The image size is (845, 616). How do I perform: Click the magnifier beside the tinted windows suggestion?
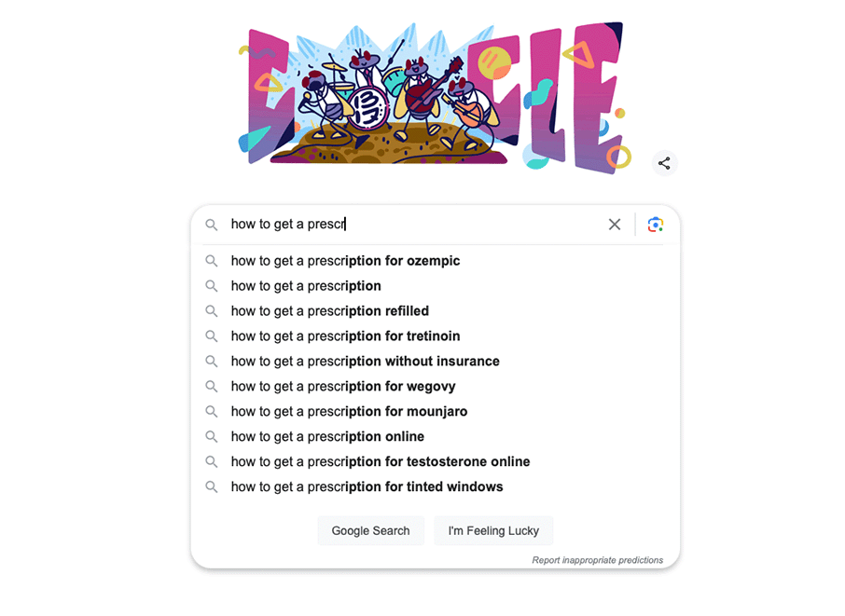point(212,486)
